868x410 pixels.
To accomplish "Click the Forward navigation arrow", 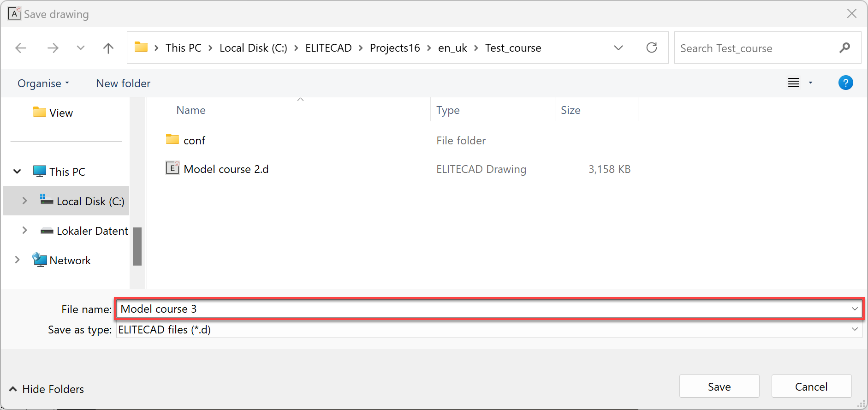I will pos(53,48).
